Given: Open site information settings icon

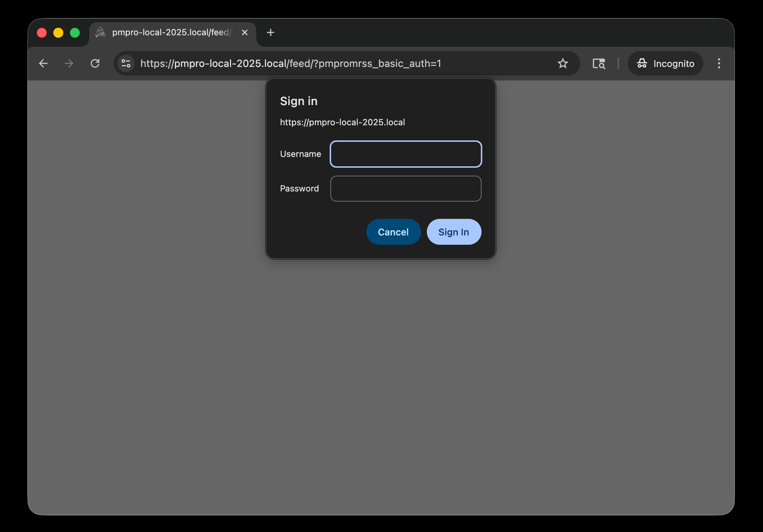Looking at the screenshot, I should click(x=125, y=63).
